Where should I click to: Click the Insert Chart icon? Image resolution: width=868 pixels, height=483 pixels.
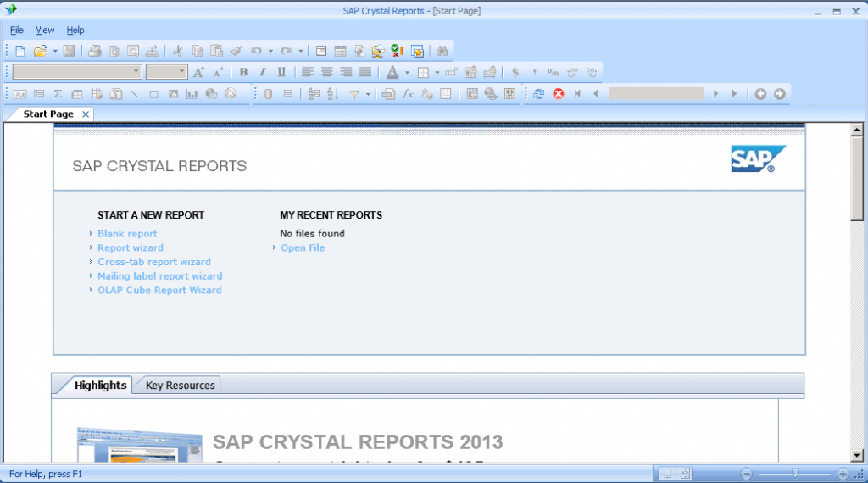192,94
